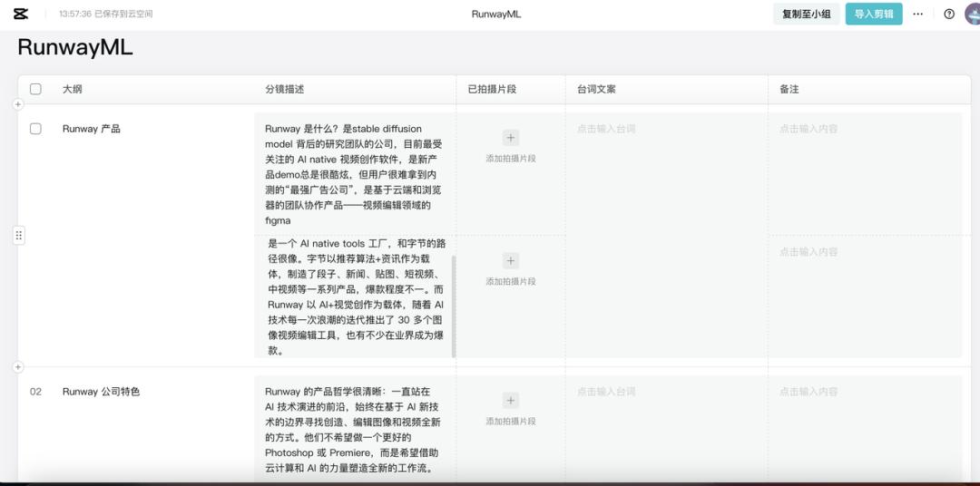Screen dimensions: 980x486
Task: Click the large RunwayML page title
Action: [75, 47]
